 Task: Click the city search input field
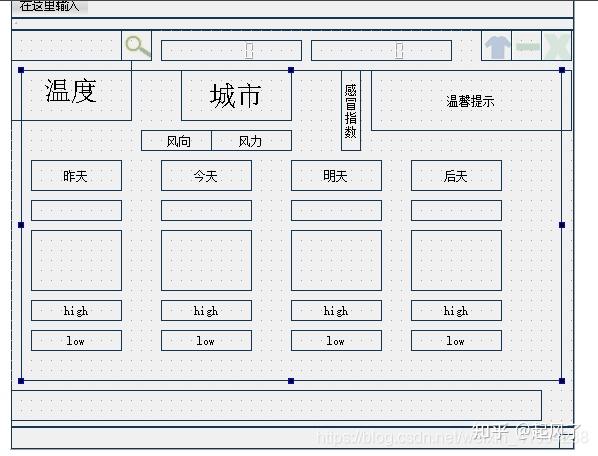(x=66, y=46)
